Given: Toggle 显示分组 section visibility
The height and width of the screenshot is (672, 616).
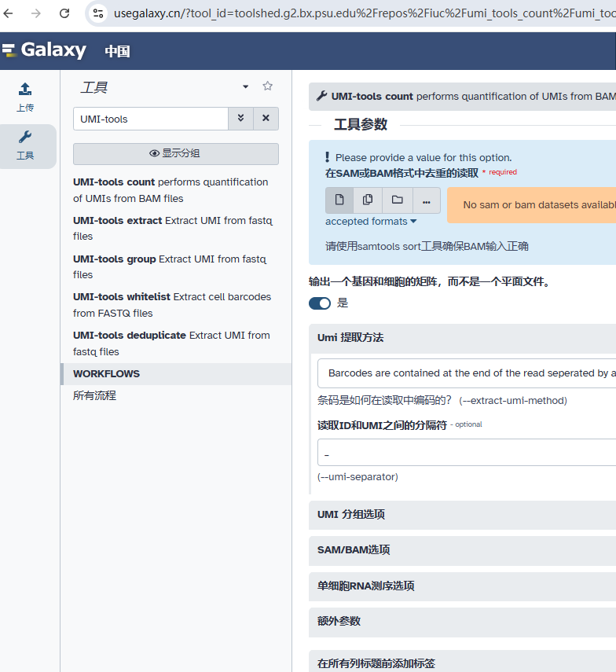Looking at the screenshot, I should pyautogui.click(x=176, y=153).
